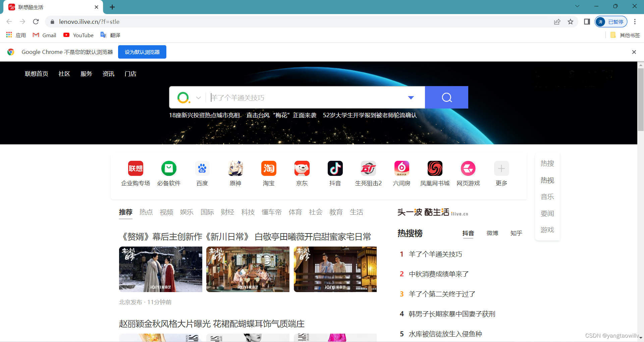This screenshot has height=342, width=644.
Task: Toggle the browser side panel icon
Action: (587, 22)
